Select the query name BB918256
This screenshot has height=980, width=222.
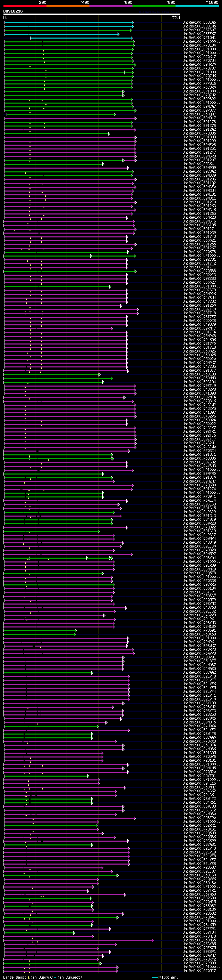click(13, 11)
